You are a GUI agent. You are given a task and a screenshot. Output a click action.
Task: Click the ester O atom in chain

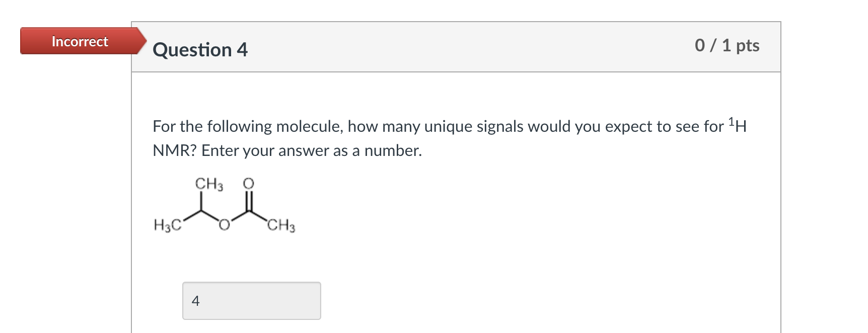(225, 224)
